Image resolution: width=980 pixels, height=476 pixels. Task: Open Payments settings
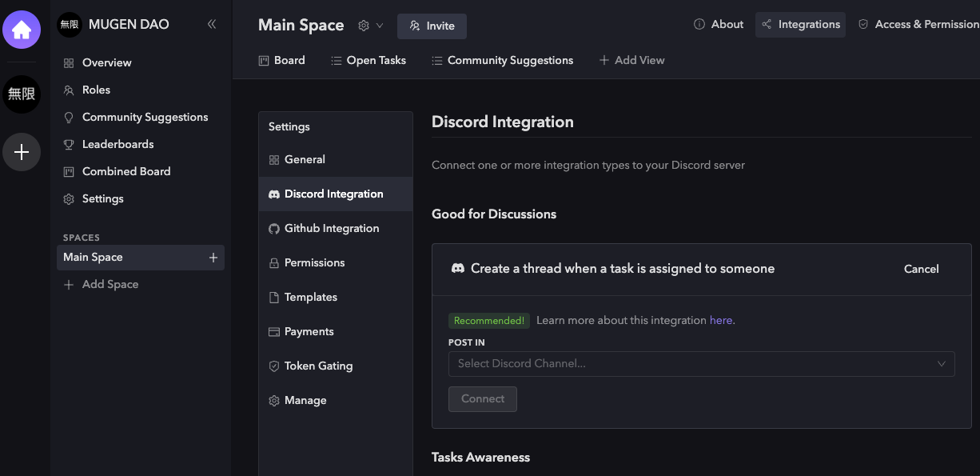[x=309, y=331]
